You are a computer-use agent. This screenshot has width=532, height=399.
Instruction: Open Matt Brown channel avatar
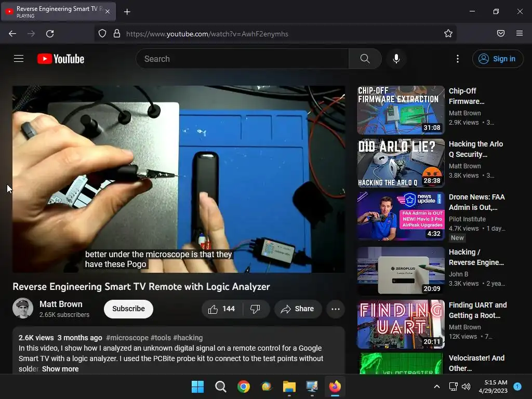click(x=23, y=308)
